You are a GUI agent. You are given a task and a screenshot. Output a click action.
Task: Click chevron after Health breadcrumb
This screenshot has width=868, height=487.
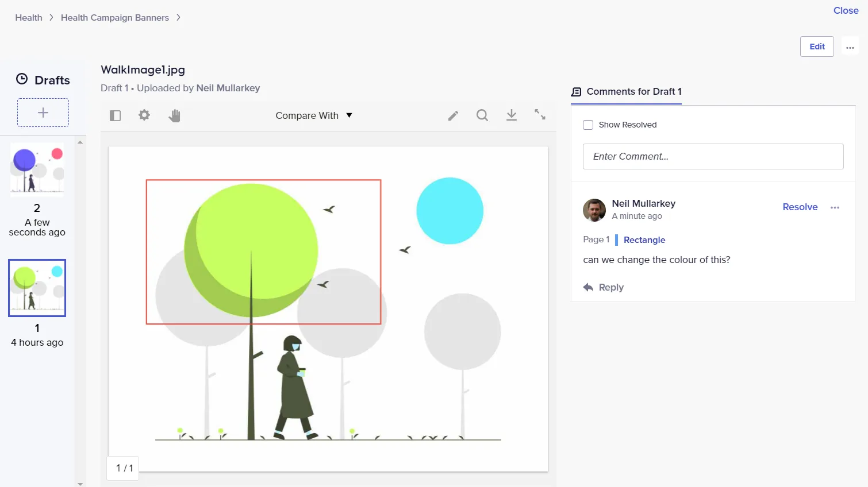coord(51,17)
